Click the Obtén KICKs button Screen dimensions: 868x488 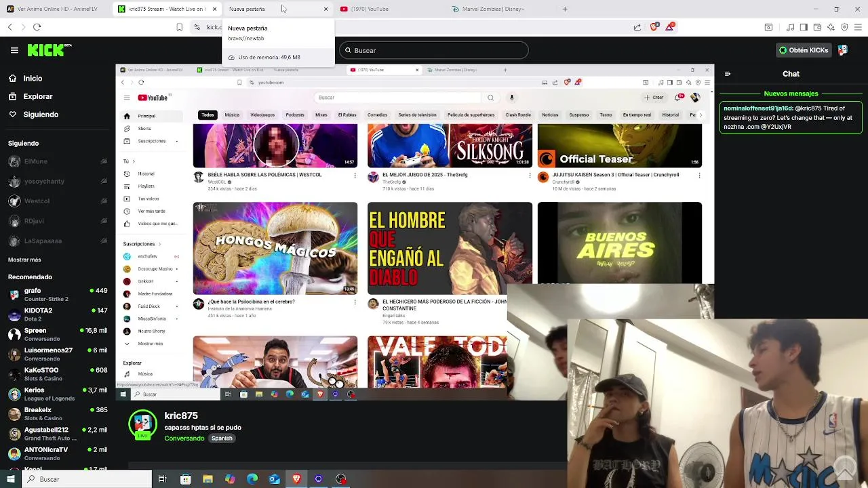click(x=804, y=50)
